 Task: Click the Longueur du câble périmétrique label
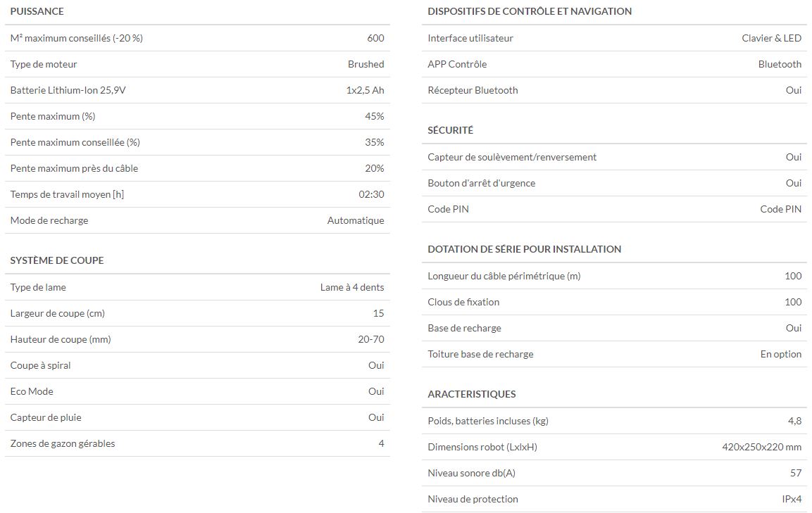click(504, 276)
